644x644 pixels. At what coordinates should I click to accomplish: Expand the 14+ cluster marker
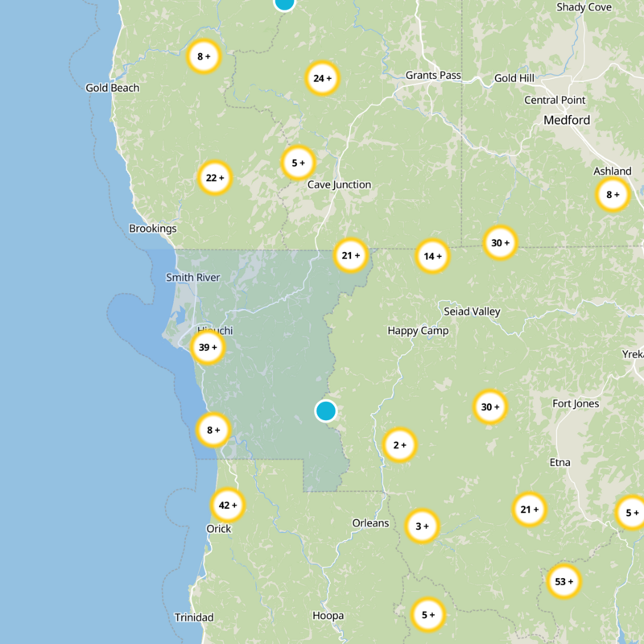432,256
